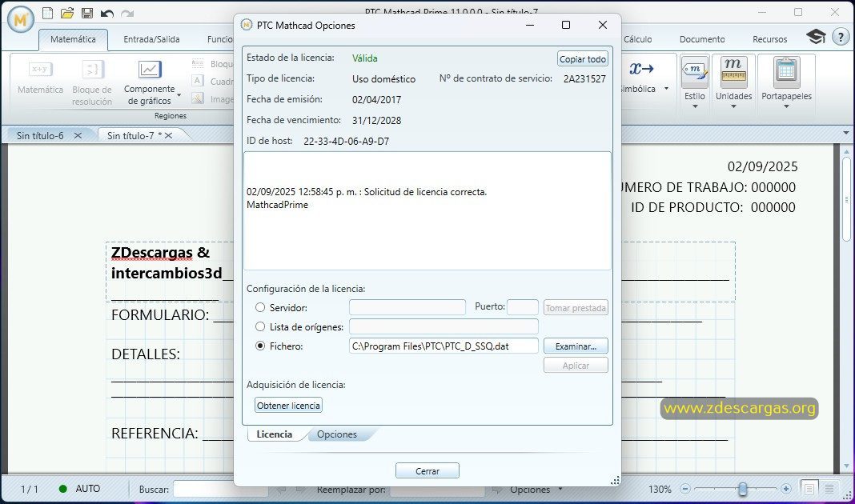The image size is (855, 504).
Task: Click the Fichero path field
Action: pos(444,346)
